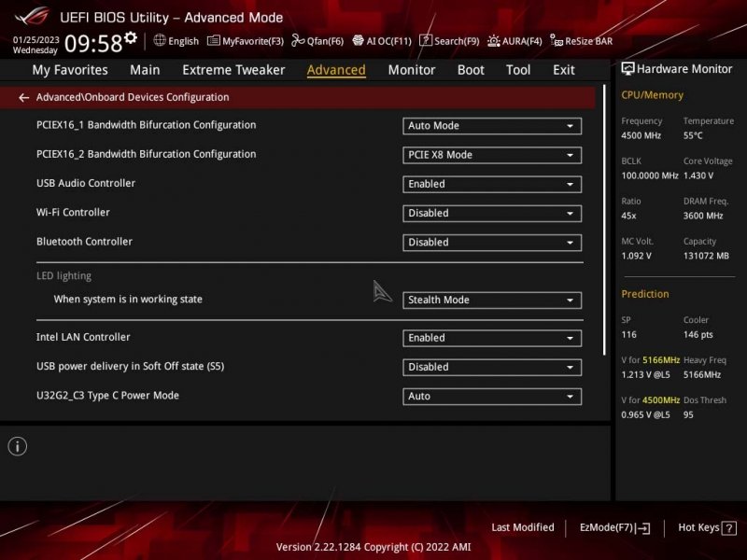747x560 pixels.
Task: Click the 1.213 V @L5 value
Action: tap(645, 375)
